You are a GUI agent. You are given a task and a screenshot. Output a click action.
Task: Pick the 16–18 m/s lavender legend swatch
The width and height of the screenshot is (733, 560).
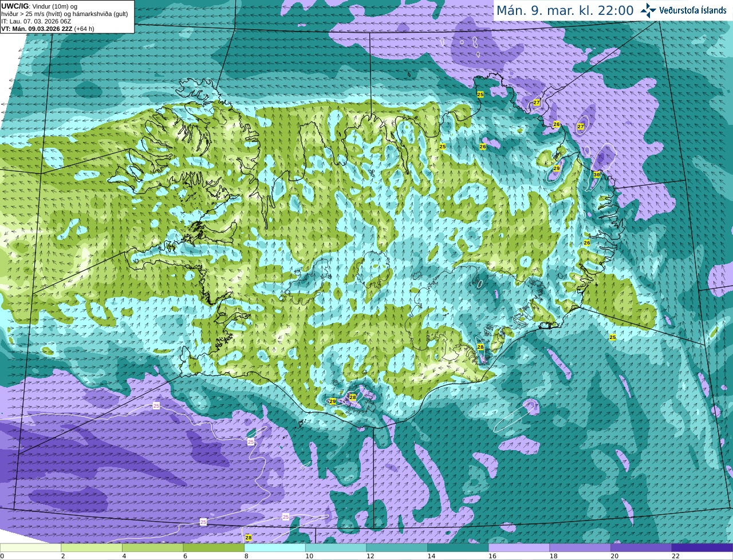[x=519, y=548]
